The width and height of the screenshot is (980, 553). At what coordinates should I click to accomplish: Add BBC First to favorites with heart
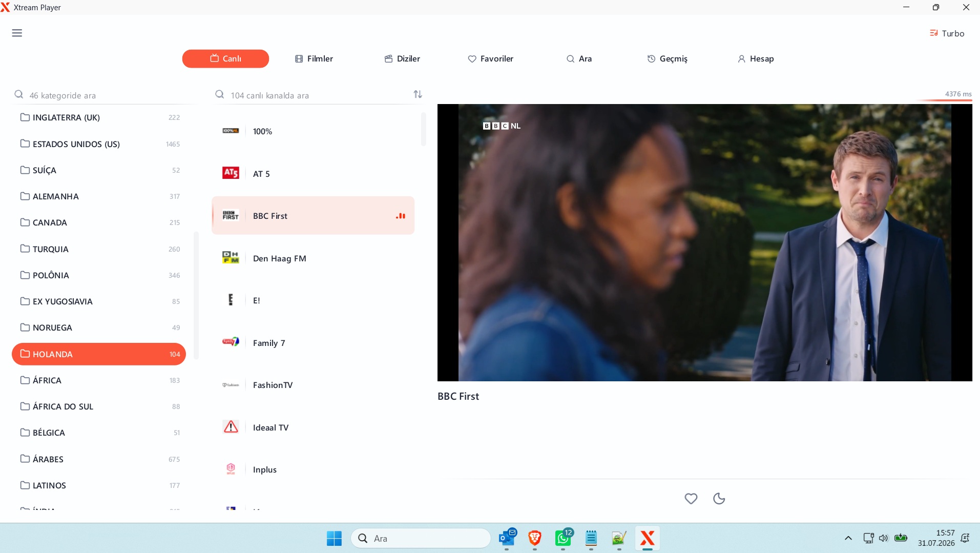tap(691, 499)
